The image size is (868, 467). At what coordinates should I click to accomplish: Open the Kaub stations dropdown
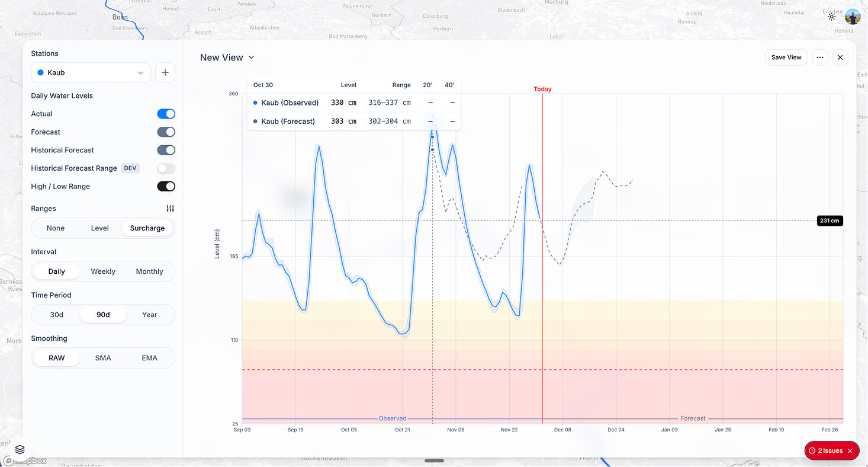pos(90,72)
